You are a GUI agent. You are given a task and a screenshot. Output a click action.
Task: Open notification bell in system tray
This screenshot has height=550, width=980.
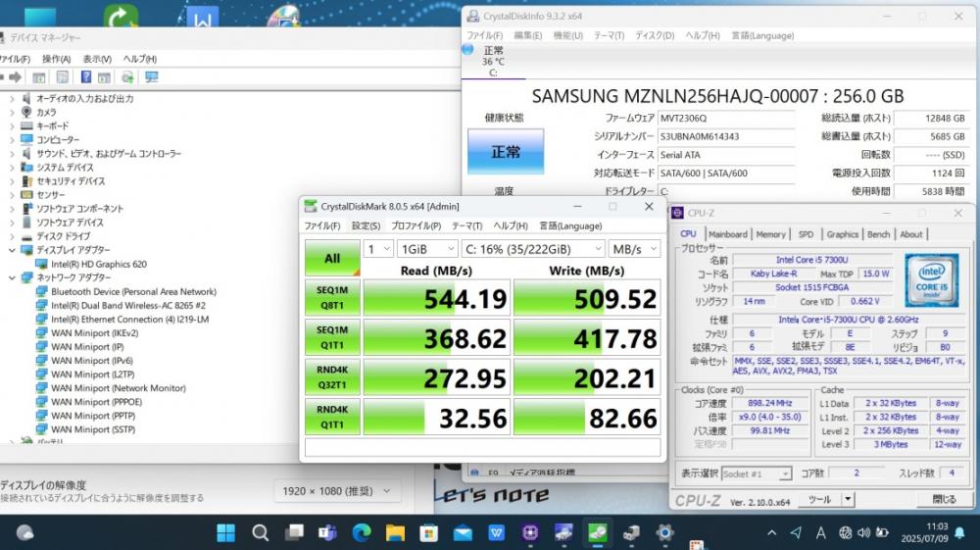click(x=959, y=532)
